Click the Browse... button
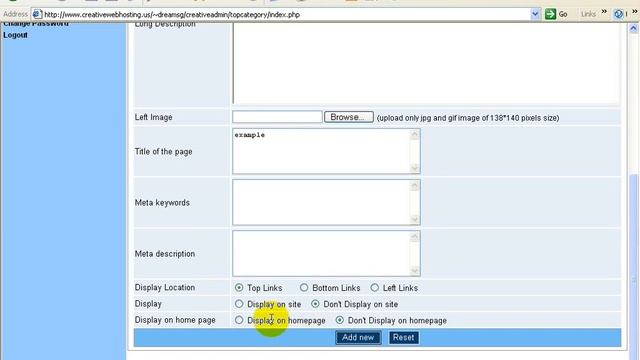This screenshot has height=360, width=640. [x=349, y=117]
